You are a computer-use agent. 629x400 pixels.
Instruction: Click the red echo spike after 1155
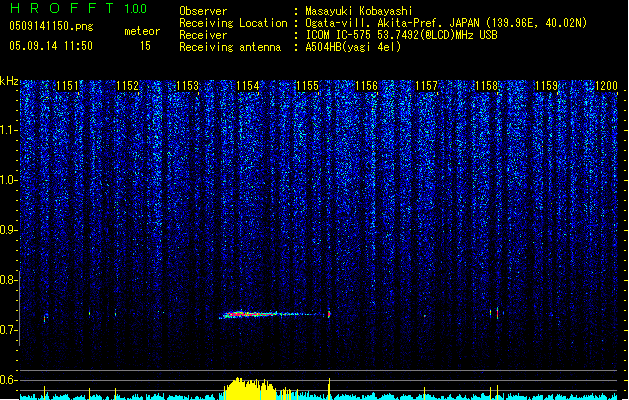pyautogui.click(x=329, y=314)
